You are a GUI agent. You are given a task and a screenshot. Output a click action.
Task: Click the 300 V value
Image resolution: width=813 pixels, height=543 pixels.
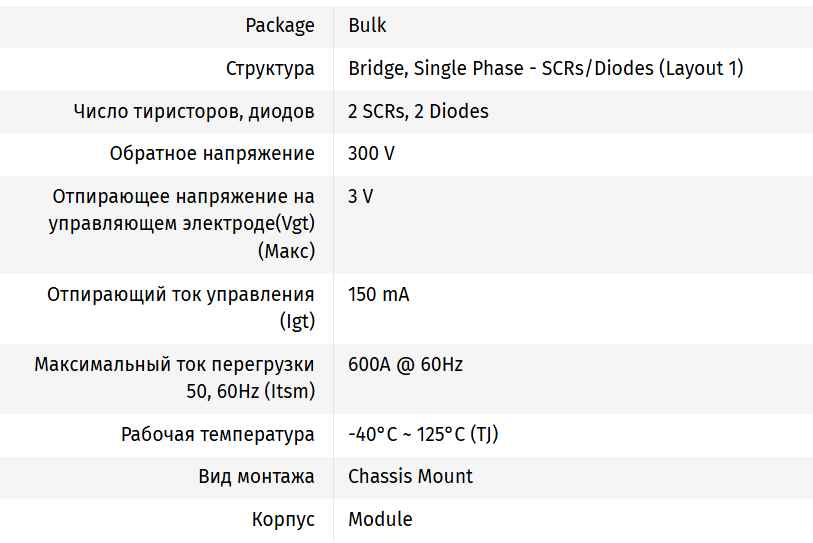(x=371, y=154)
